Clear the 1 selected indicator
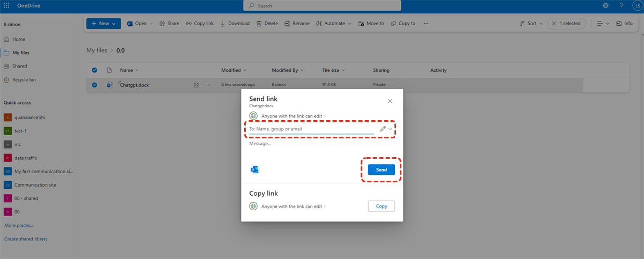The width and height of the screenshot is (644, 259). (x=554, y=24)
